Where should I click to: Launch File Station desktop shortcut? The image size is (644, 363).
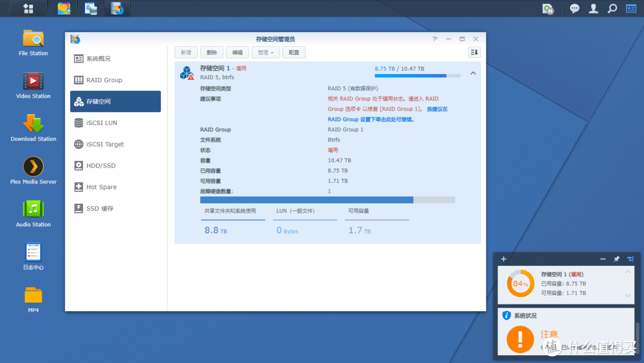point(33,43)
